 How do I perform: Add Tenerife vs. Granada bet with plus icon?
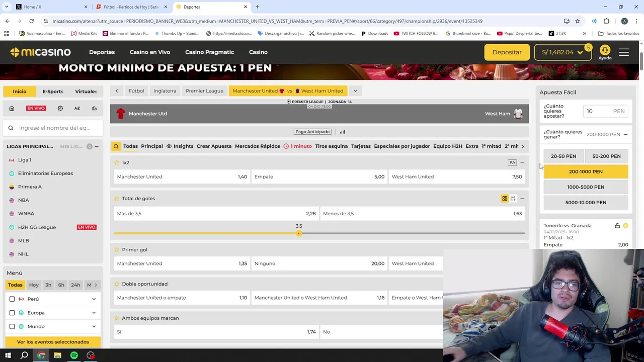[625, 226]
